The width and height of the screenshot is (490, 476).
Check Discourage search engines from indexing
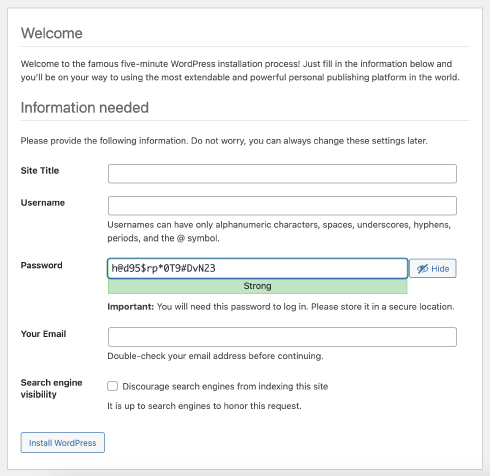coord(113,386)
